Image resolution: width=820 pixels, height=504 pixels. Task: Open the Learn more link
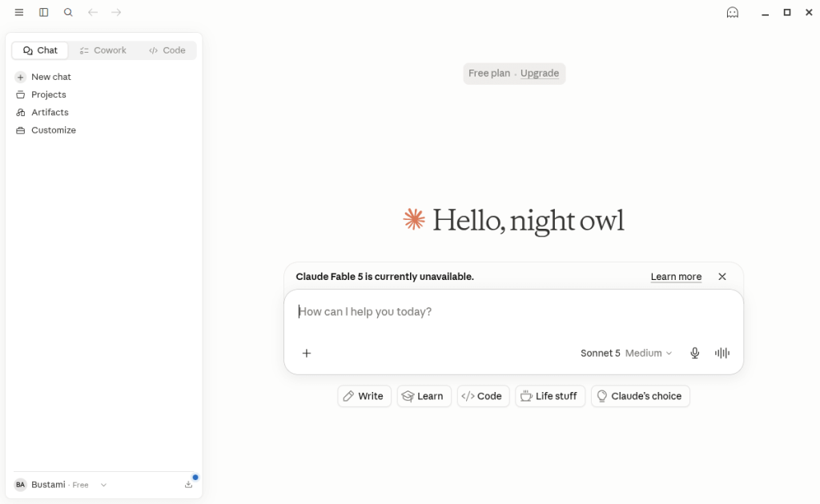point(676,277)
